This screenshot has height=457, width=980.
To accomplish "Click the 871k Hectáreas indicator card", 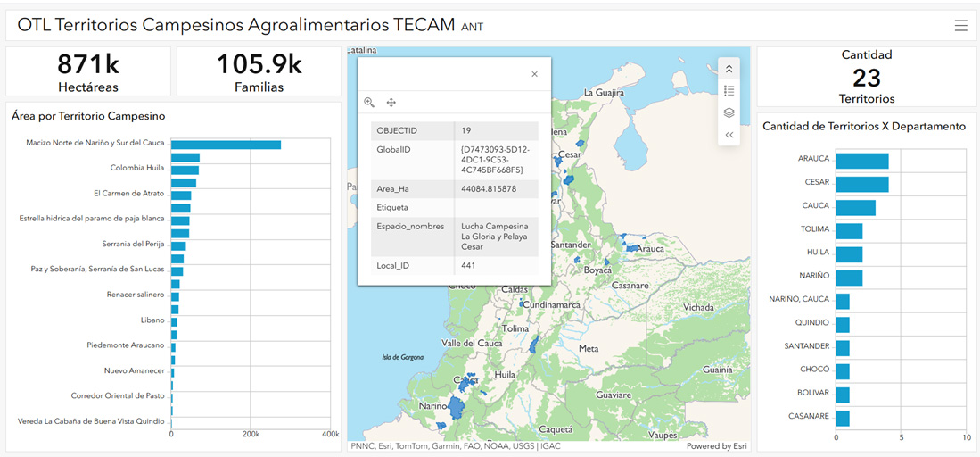I will 88,71.
